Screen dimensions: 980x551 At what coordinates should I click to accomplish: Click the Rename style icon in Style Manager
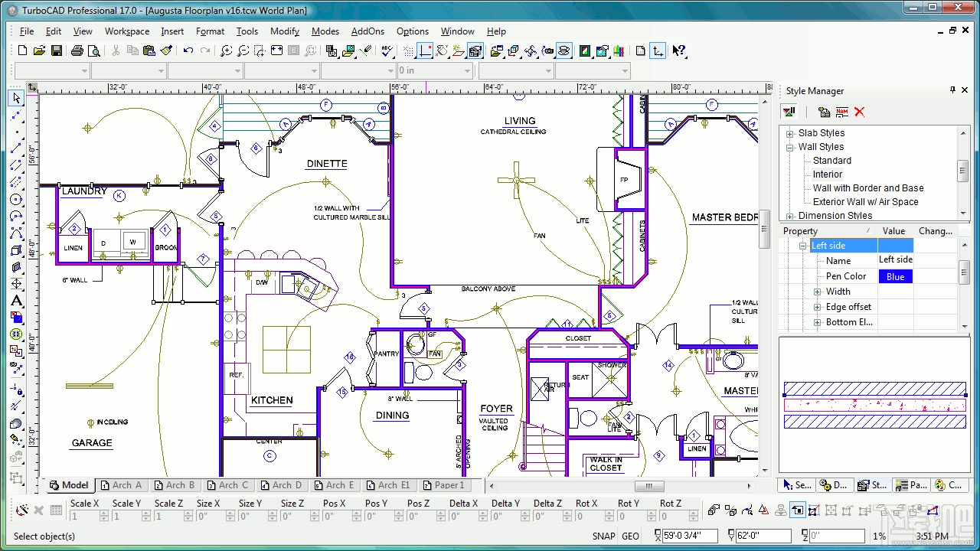pos(842,112)
